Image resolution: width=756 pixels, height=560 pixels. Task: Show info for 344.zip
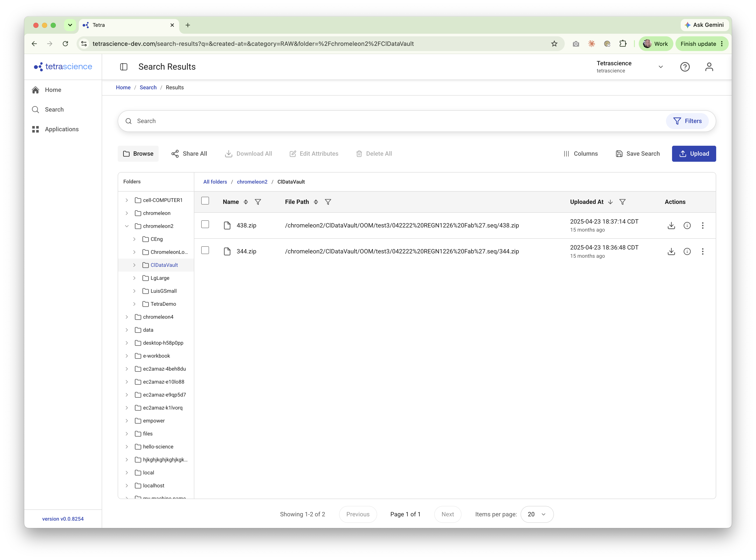click(x=687, y=251)
